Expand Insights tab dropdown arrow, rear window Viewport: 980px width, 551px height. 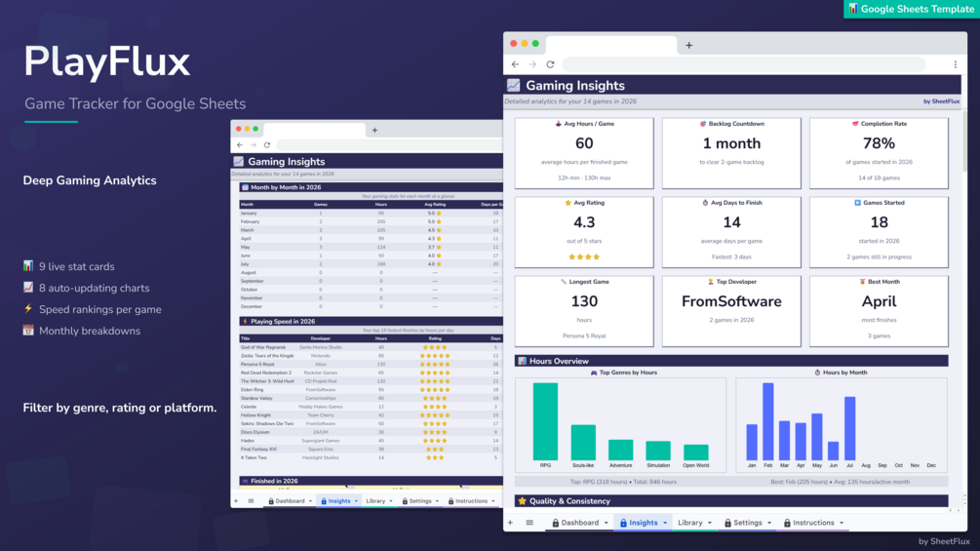click(x=356, y=501)
